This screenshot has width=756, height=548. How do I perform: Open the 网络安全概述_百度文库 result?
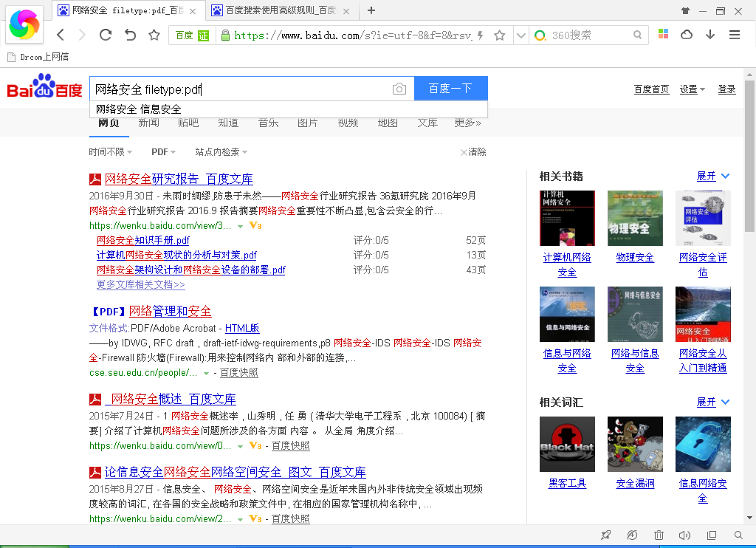(x=171, y=399)
